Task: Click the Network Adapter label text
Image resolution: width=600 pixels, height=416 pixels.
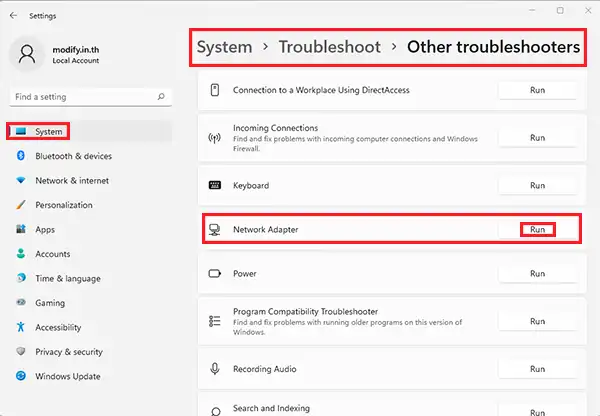Action: click(x=266, y=230)
